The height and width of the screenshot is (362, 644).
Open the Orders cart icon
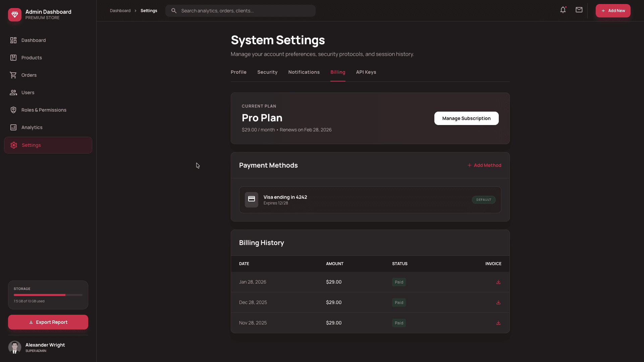tap(13, 75)
